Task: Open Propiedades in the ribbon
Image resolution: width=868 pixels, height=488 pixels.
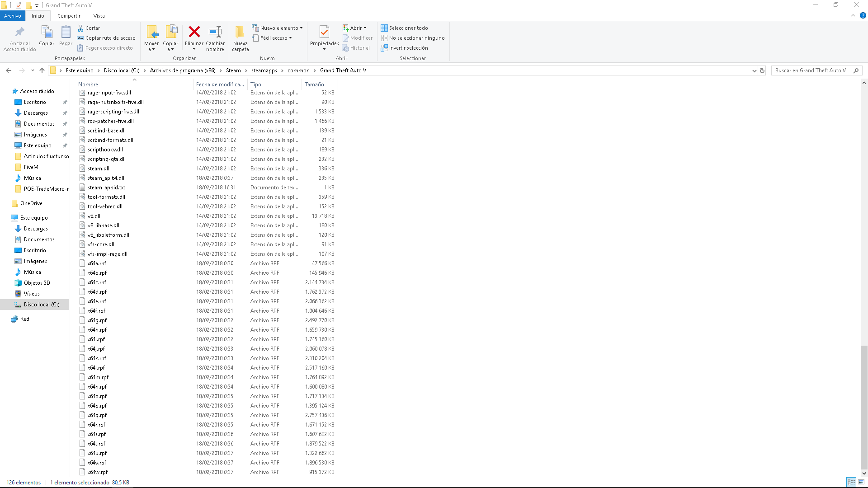Action: 324,32
